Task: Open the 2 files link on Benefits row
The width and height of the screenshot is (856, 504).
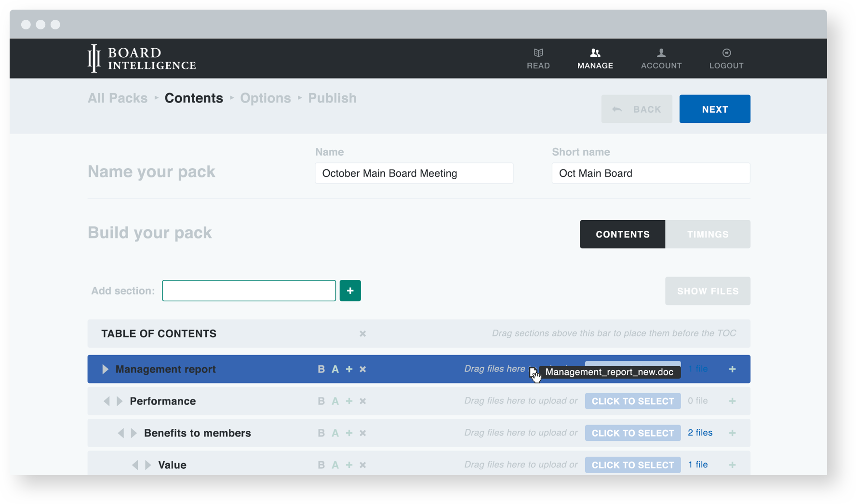Action: (700, 433)
